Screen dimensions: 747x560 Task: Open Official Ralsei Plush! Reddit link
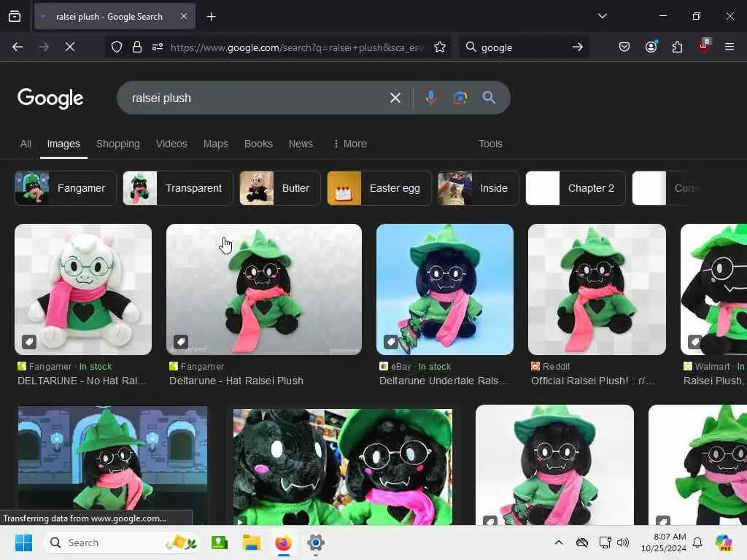click(x=593, y=381)
